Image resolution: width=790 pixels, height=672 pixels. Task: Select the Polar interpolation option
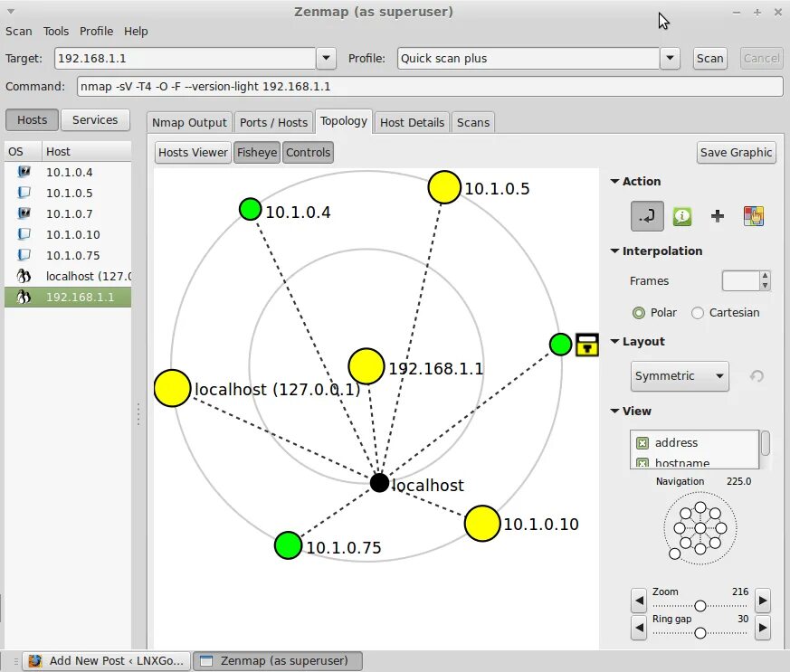[x=638, y=313]
